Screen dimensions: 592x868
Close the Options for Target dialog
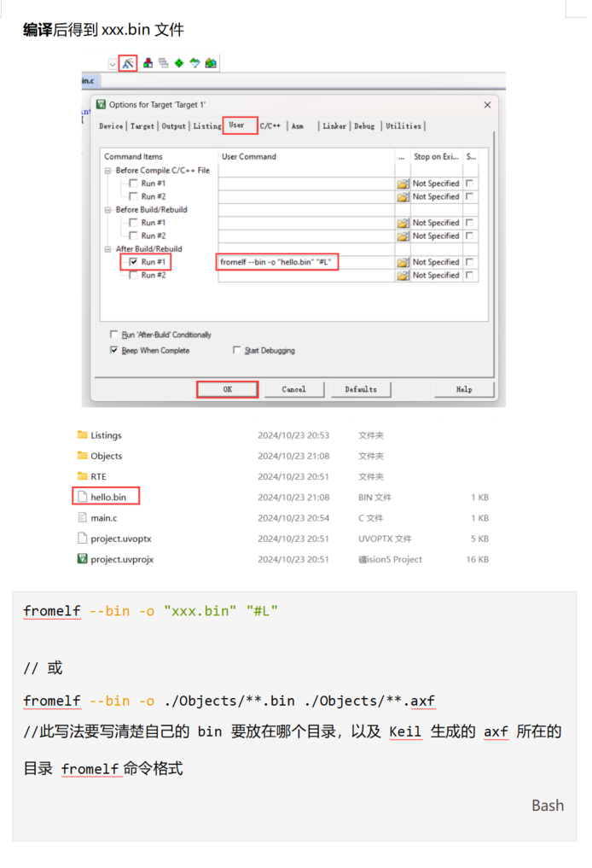coord(487,104)
